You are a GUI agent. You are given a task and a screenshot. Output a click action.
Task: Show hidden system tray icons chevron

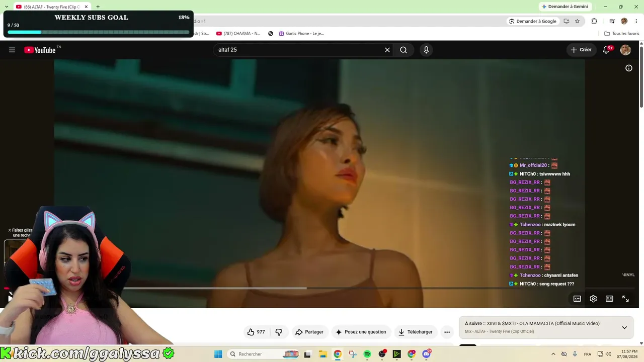tap(553, 354)
